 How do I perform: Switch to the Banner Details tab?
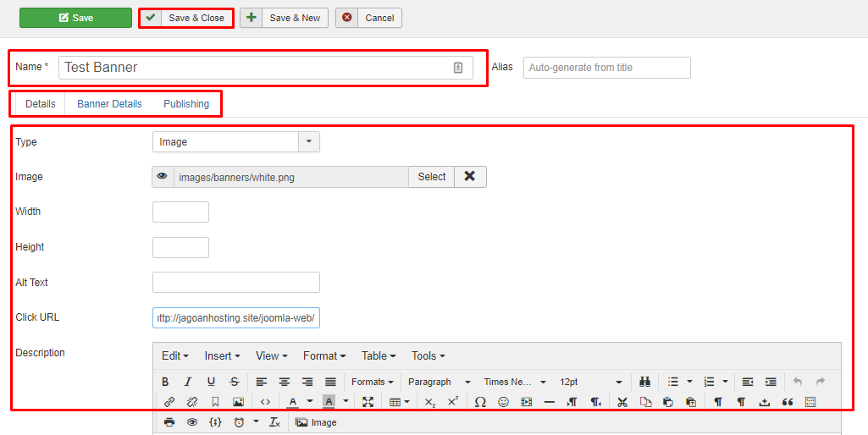109,104
